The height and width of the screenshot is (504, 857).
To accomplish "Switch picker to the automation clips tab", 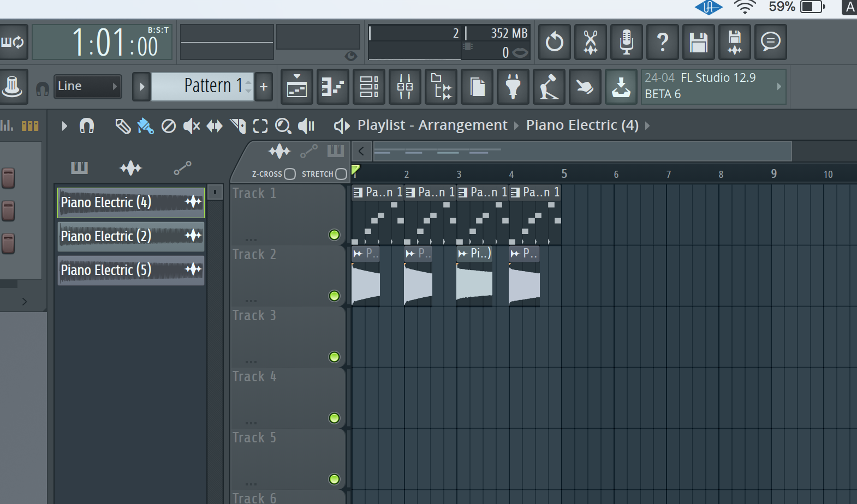I will (182, 168).
